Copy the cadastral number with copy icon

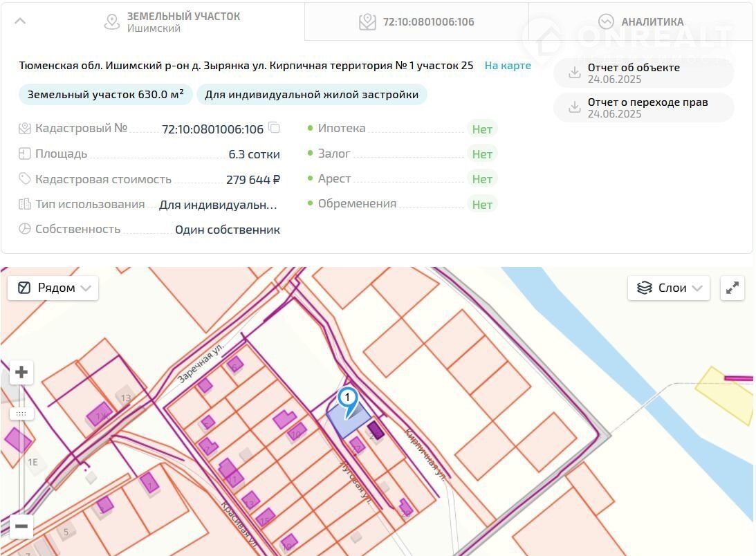[275, 128]
